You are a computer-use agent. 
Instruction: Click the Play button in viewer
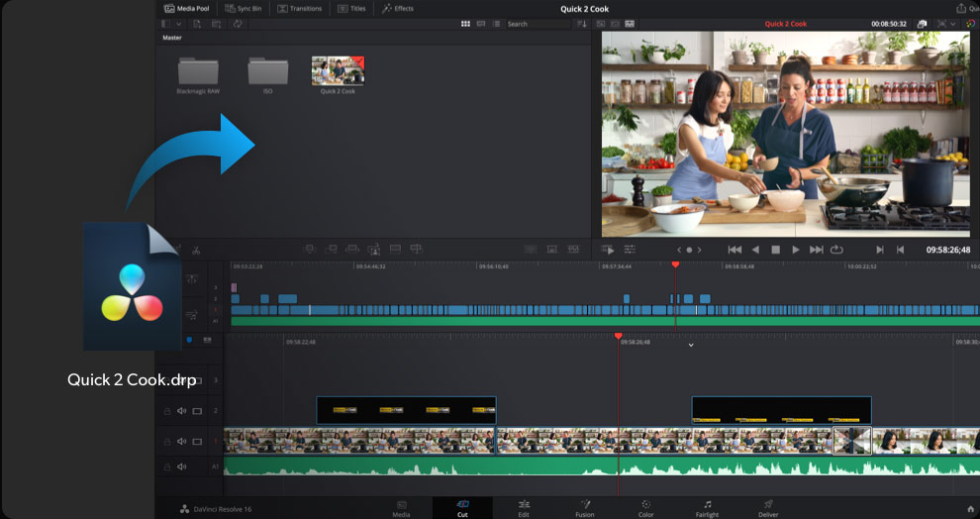tap(796, 250)
